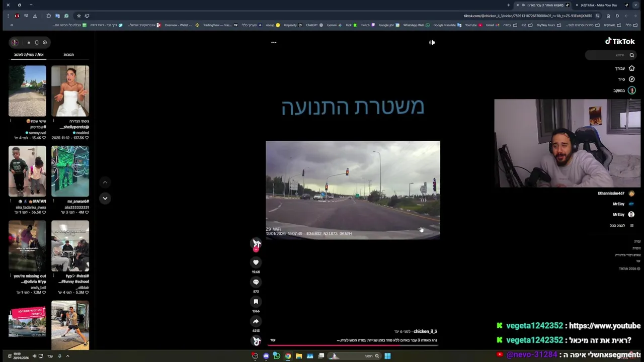Open the ChatGPT bookmark

315,25
